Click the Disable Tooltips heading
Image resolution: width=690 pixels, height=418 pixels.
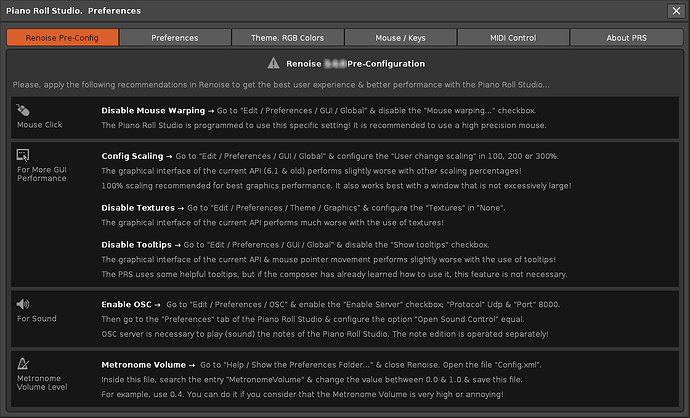tap(136, 245)
